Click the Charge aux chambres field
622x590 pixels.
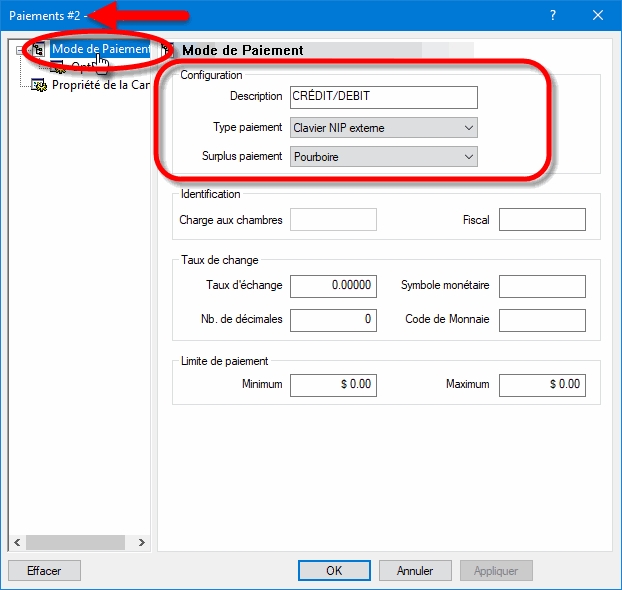pyautogui.click(x=333, y=220)
